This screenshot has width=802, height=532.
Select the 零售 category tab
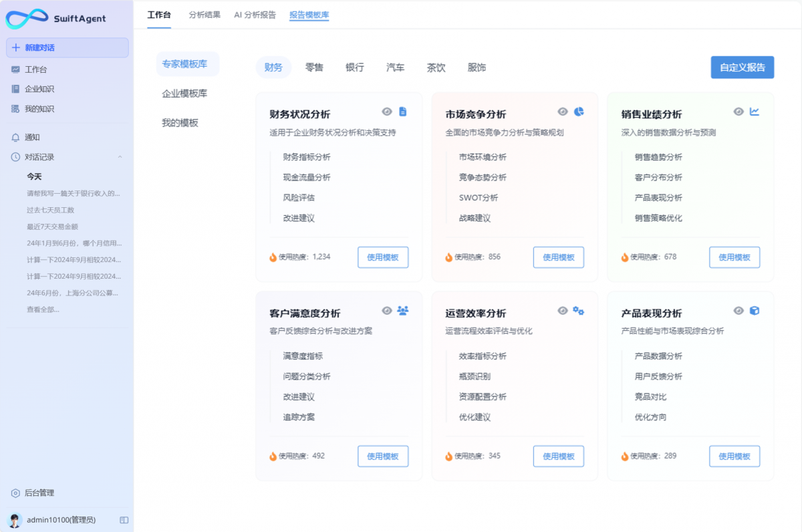(314, 67)
